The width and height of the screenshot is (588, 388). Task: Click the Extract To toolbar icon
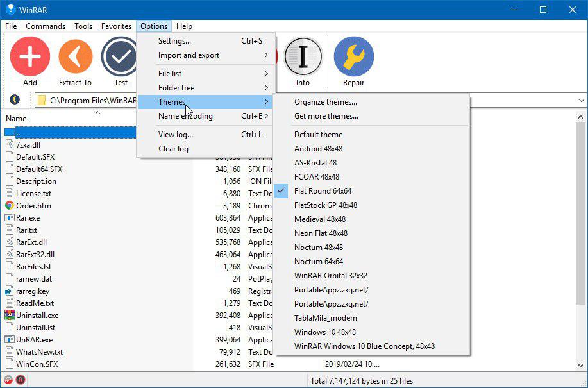pos(75,57)
